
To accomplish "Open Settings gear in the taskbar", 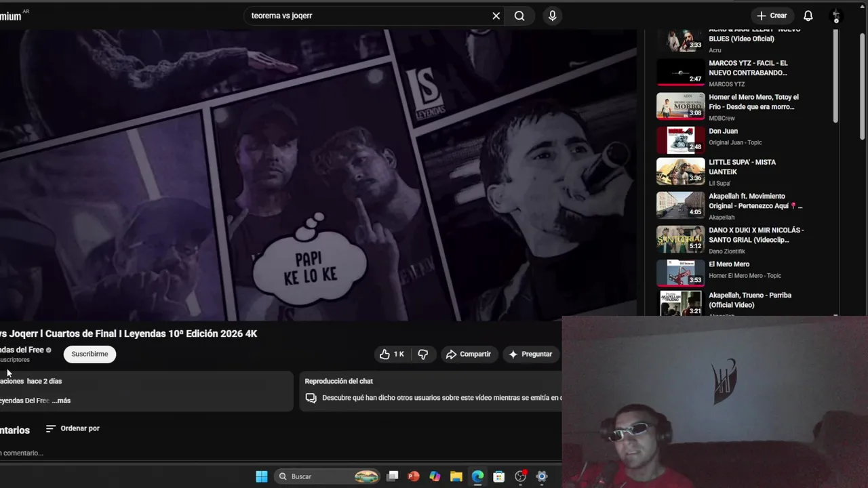I will [x=542, y=476].
